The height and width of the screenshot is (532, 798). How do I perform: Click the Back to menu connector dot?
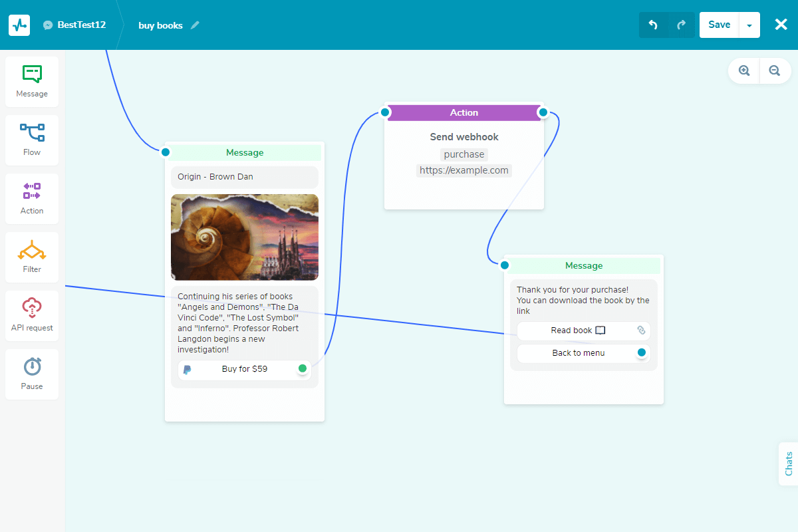pos(642,352)
